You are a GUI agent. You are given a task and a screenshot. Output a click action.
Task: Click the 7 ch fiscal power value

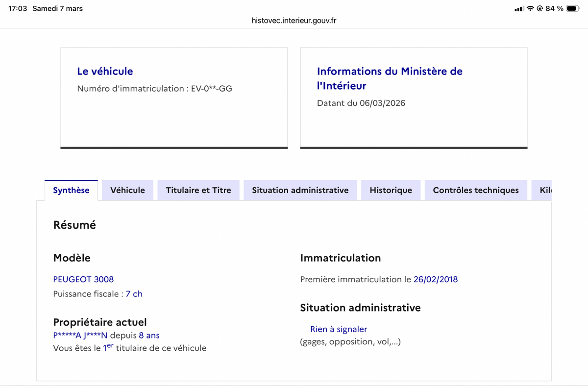[x=134, y=294]
